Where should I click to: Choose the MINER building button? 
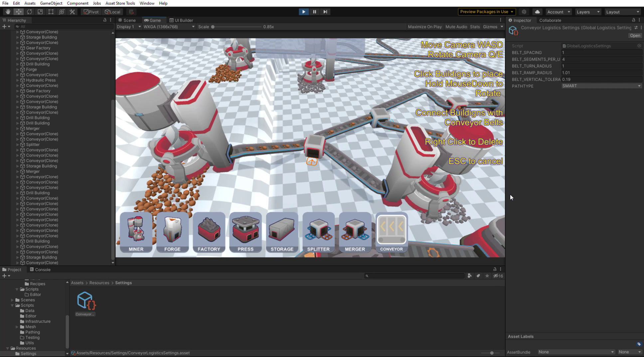(x=136, y=232)
